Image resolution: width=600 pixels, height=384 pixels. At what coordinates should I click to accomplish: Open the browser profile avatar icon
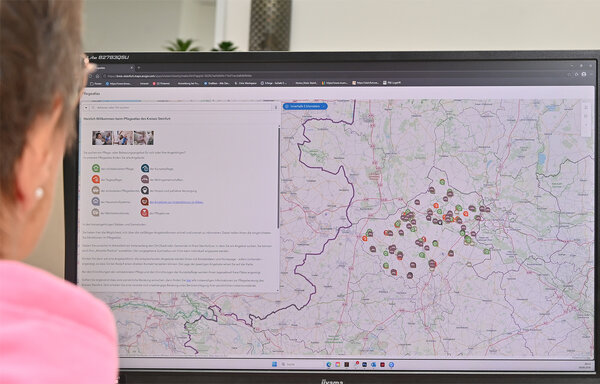pyautogui.click(x=584, y=74)
